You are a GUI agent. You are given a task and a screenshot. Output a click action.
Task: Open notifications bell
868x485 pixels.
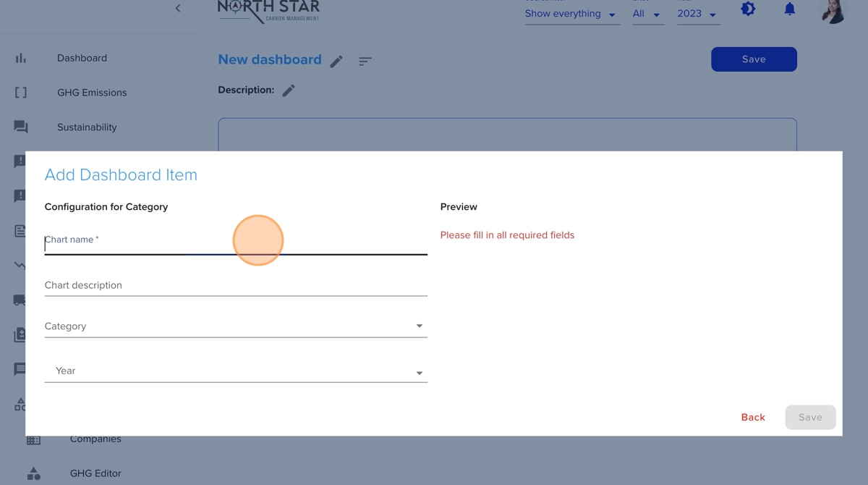coord(790,9)
